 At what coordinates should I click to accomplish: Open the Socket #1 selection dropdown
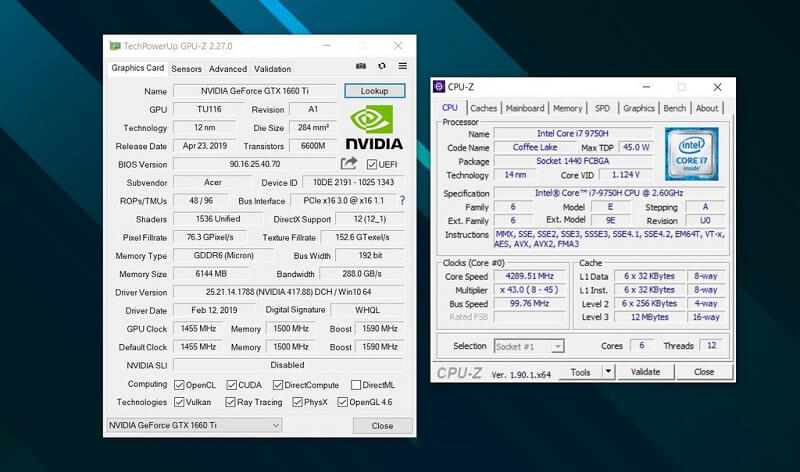pos(529,346)
